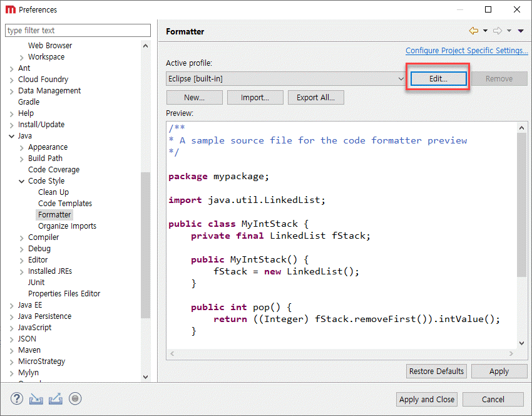The width and height of the screenshot is (532, 416).
Task: Collapse the Java tree node
Action: click(11, 136)
